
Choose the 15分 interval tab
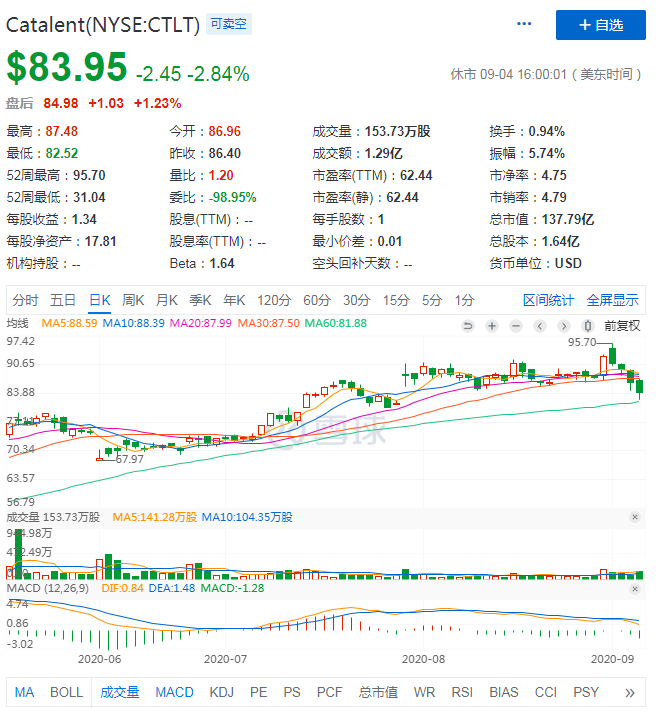click(396, 300)
